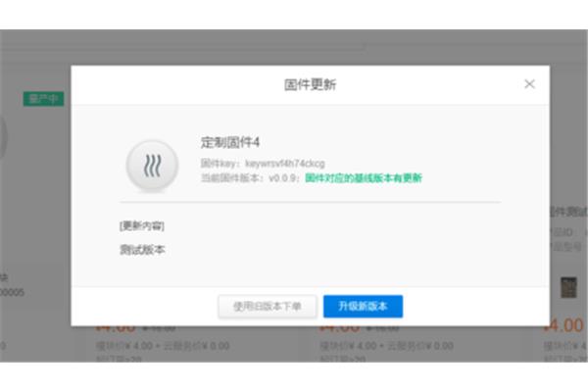Select the 定制固件4 title
The width and height of the screenshot is (588, 392).
click(x=230, y=142)
